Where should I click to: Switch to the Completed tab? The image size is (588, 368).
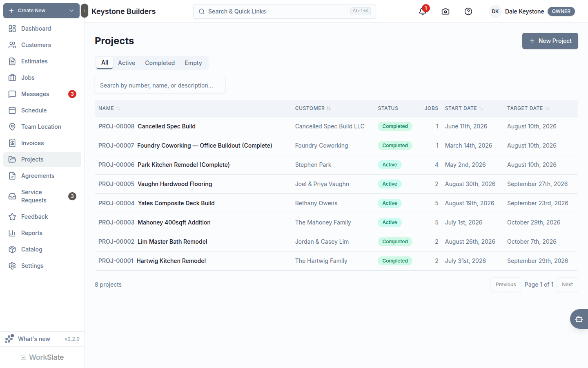[x=160, y=63]
